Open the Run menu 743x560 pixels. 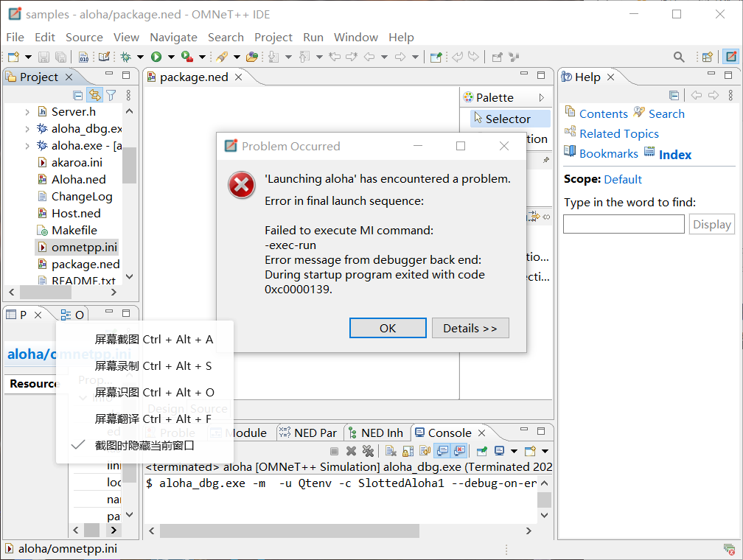click(313, 37)
